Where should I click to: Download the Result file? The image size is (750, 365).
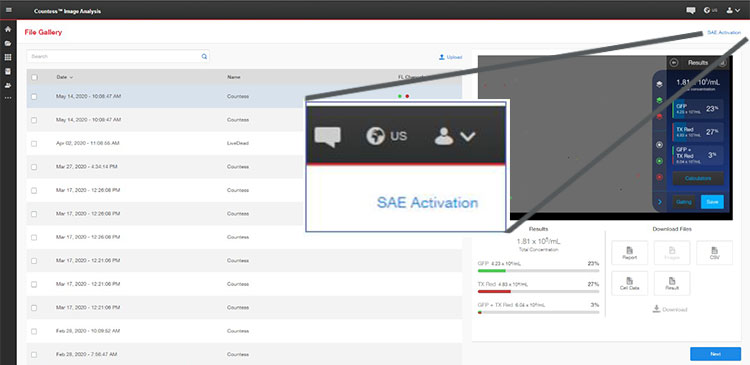[672, 283]
